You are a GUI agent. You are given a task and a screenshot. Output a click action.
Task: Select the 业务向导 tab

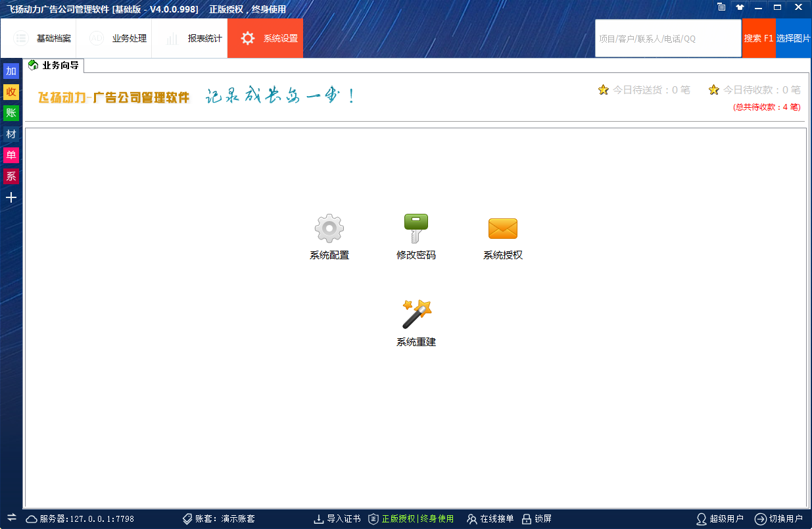point(55,65)
